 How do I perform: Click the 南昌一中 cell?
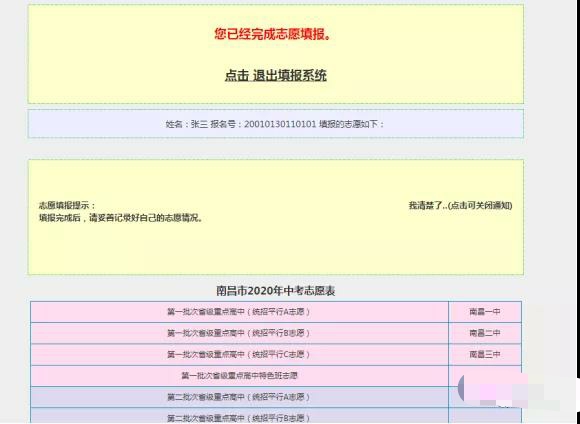(x=485, y=312)
